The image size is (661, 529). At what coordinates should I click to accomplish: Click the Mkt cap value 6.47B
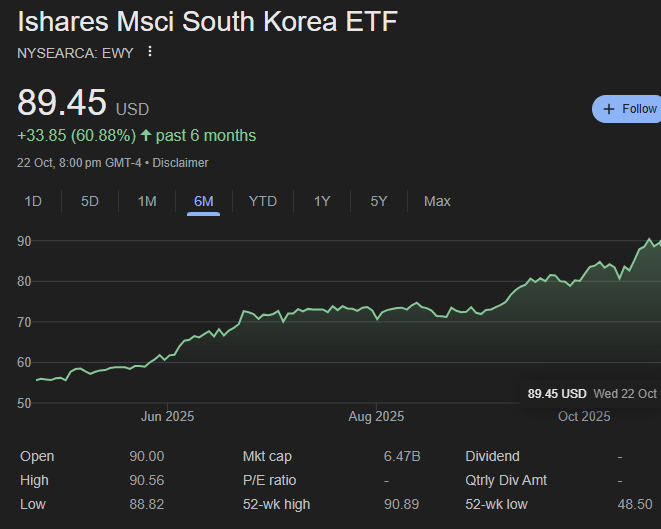[x=402, y=457]
